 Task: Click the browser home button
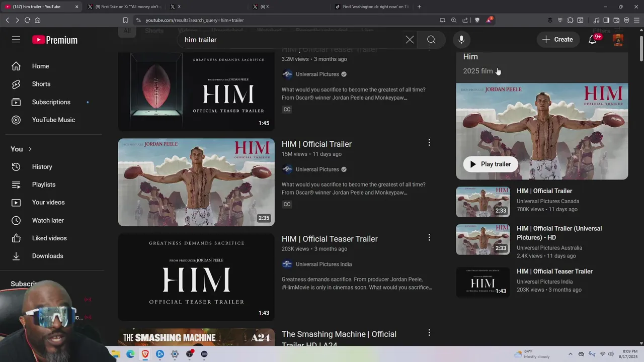[x=37, y=20]
